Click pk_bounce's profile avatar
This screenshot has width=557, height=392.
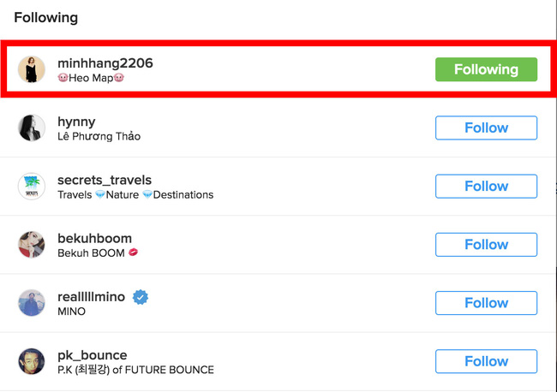coord(32,361)
